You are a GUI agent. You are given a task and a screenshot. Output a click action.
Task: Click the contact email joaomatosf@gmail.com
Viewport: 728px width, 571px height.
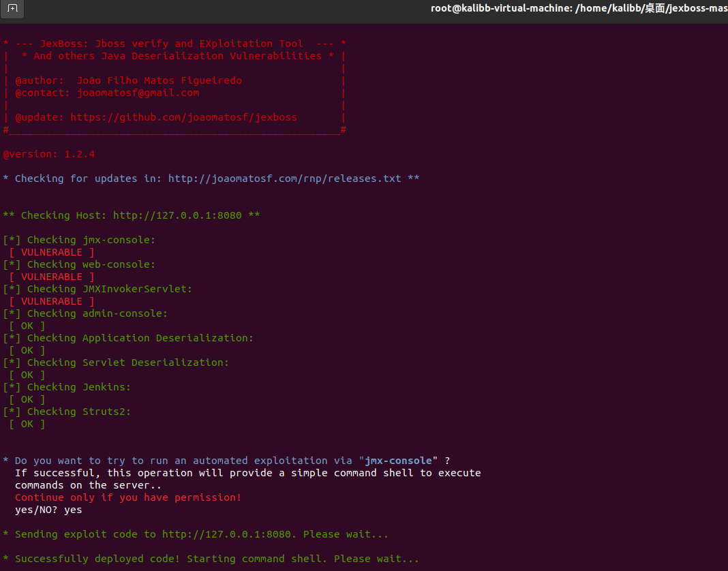138,93
